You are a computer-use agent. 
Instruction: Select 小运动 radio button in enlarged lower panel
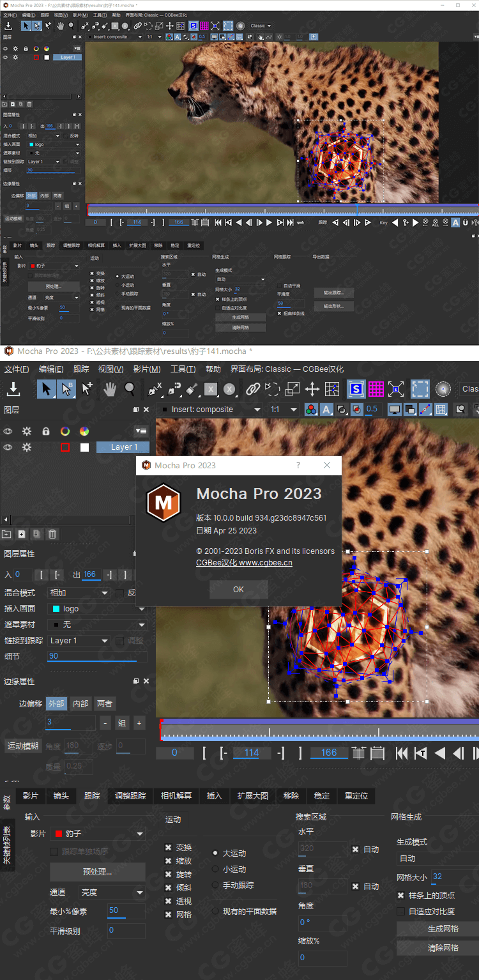pyautogui.click(x=215, y=869)
